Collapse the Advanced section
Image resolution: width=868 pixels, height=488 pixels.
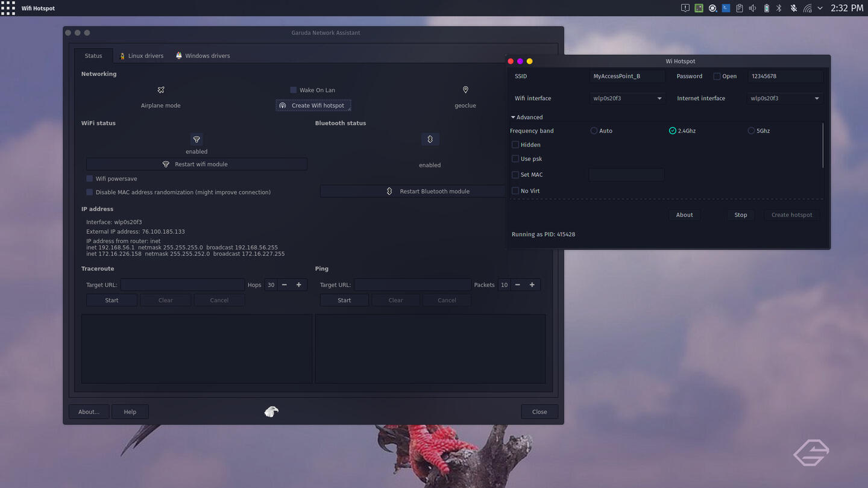(527, 117)
